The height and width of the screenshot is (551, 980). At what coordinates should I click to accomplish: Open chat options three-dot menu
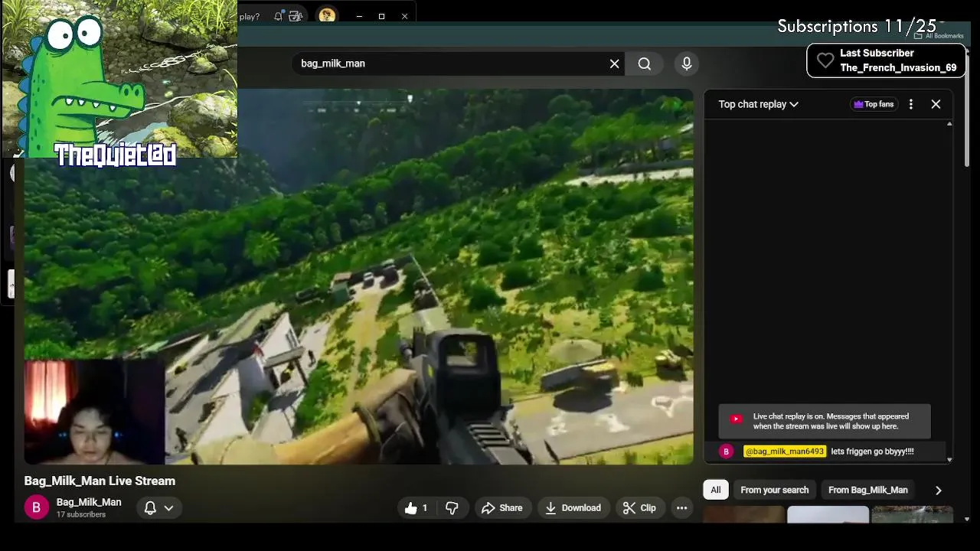click(x=910, y=104)
